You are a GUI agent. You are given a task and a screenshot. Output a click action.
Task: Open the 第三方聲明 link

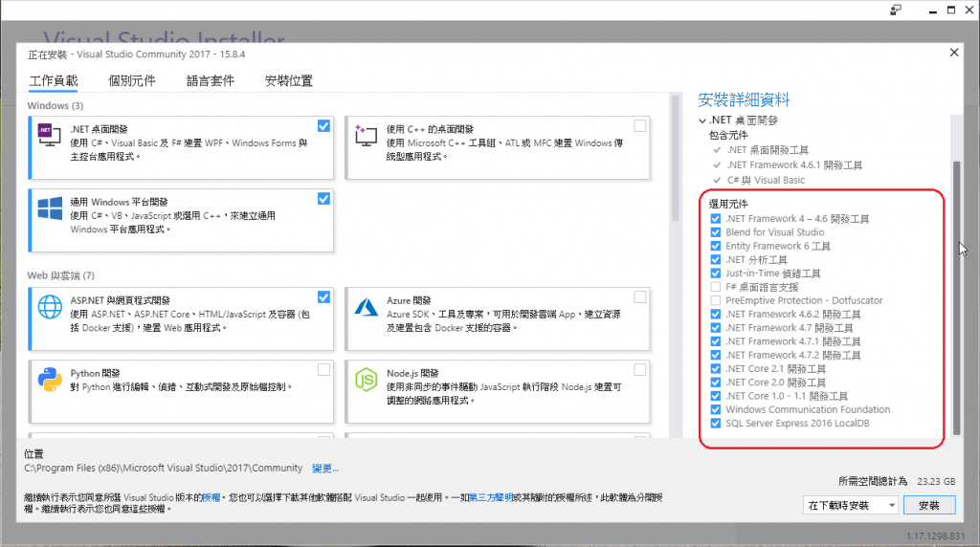coord(491,497)
